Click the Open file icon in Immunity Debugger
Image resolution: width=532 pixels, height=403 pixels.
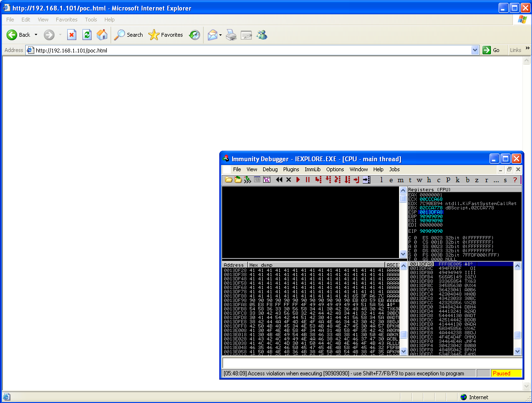[228, 180]
